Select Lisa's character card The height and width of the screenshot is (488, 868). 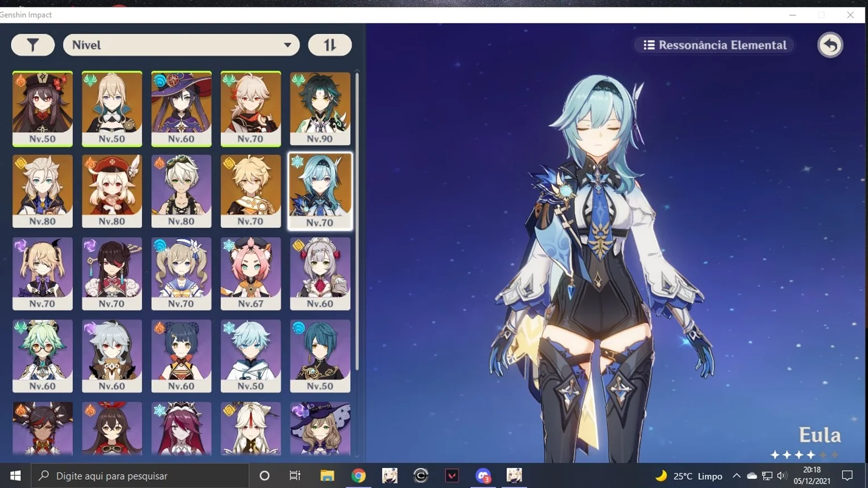click(x=320, y=429)
